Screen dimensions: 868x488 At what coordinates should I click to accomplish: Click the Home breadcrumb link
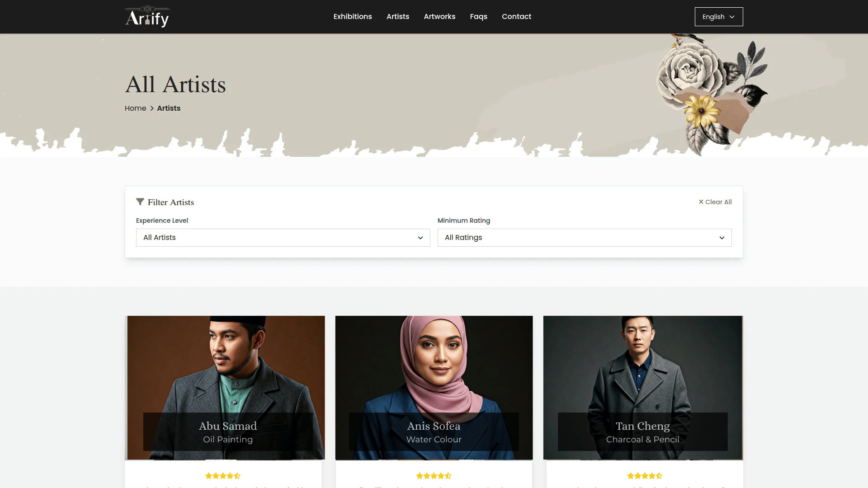[x=135, y=108]
